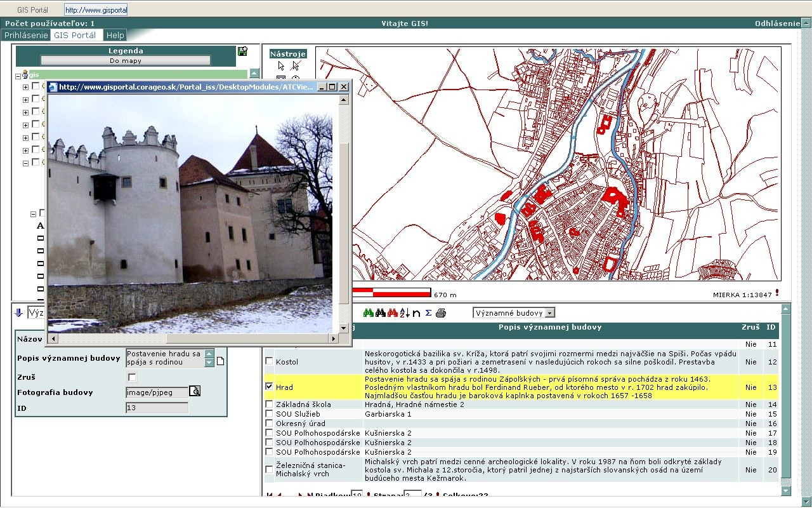This screenshot has height=508, width=812.
Task: Click the user icon on gis root node
Action: 25,75
